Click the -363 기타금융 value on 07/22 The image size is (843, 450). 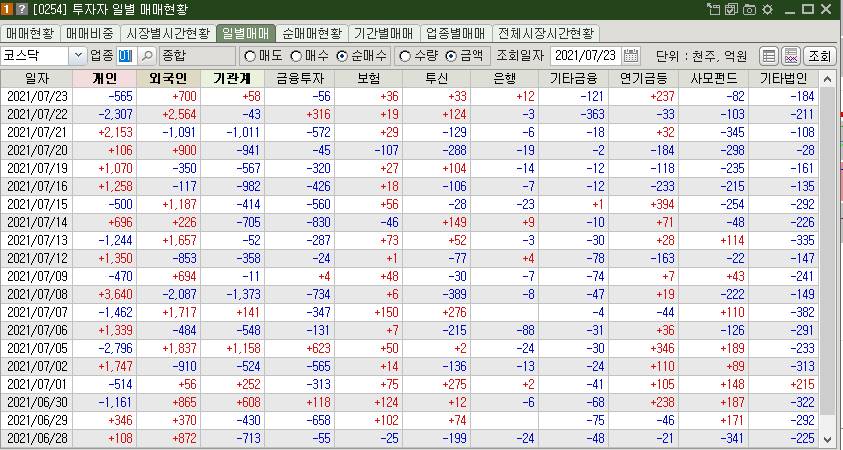tap(591, 115)
